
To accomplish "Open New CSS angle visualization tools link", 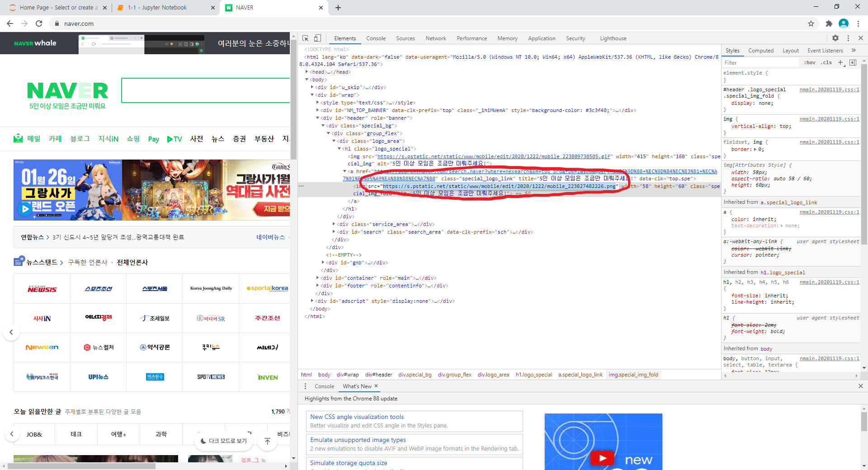I will 357,417.
